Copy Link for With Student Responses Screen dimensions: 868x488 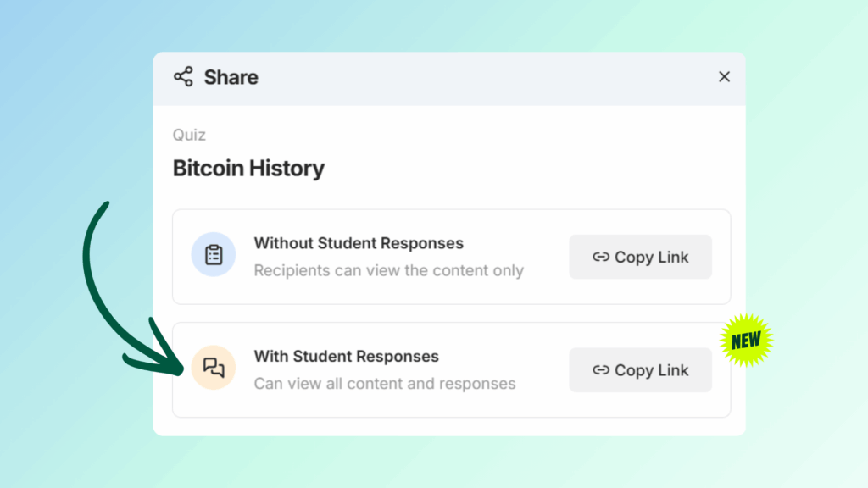641,370
